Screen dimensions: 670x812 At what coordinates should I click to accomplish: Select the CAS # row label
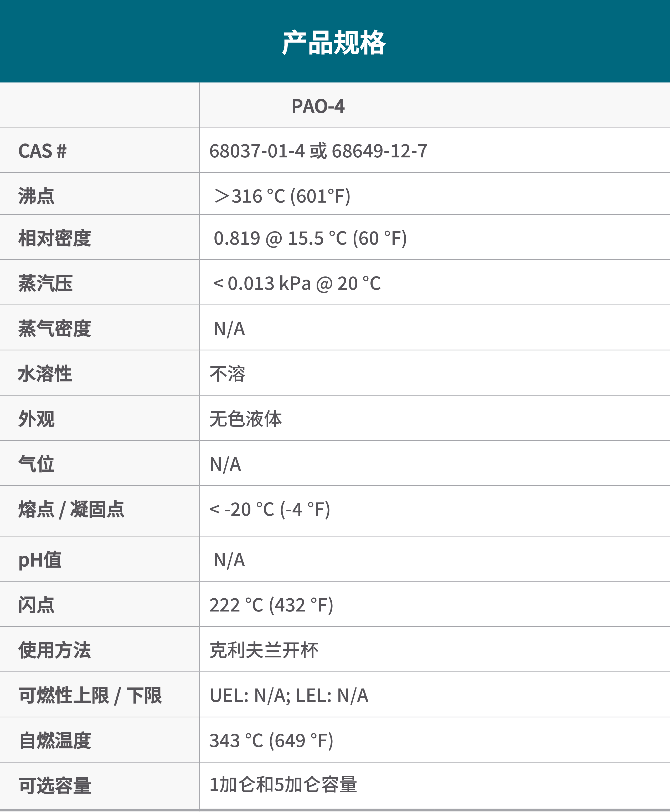coord(43,151)
